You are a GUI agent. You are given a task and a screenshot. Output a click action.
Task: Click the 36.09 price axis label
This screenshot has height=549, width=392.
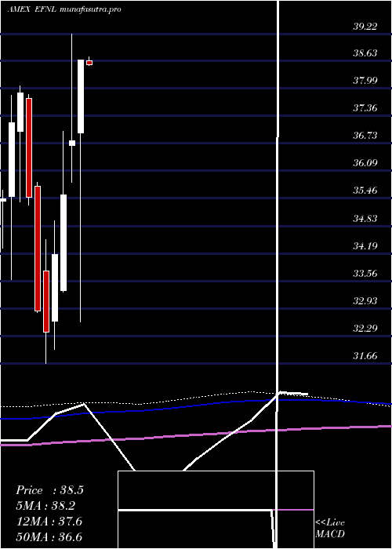(365, 163)
